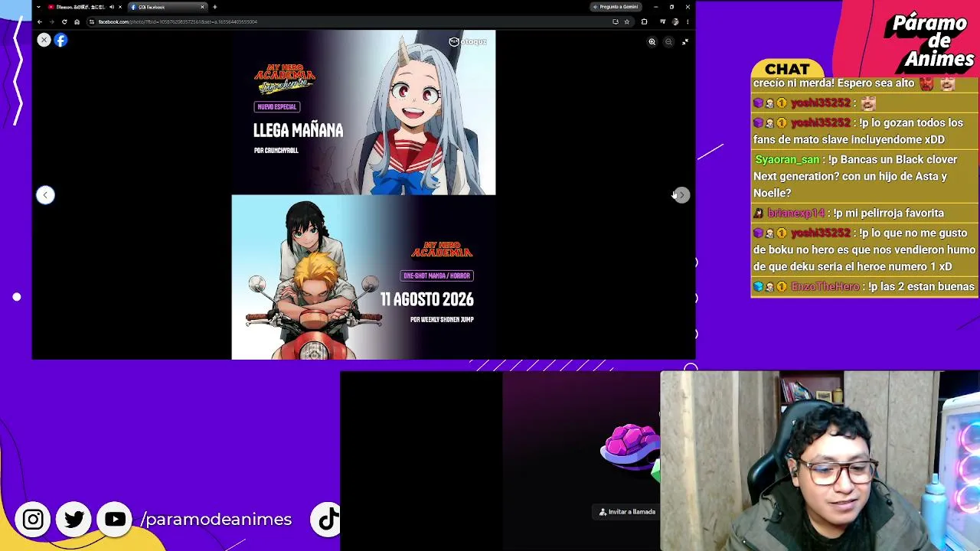980x551 pixels.
Task: Click the 'POR CRUNCHYROLL' credit text
Action: click(276, 151)
